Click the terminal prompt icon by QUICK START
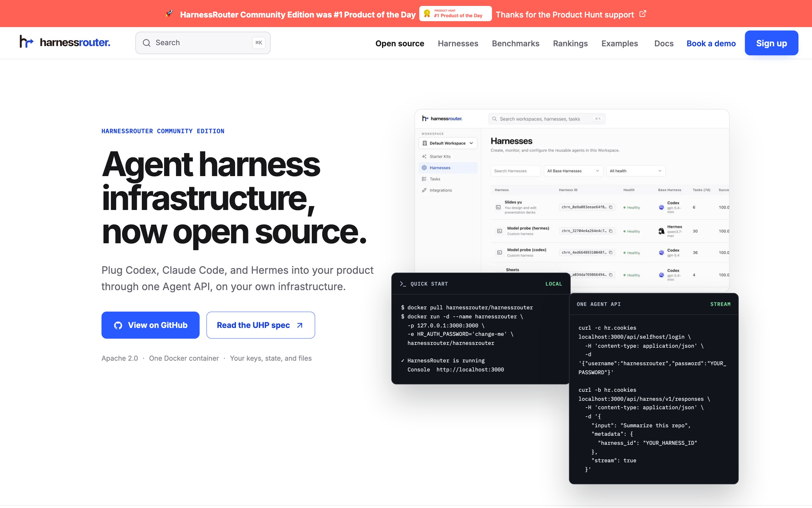Viewport: 812px width, 508px height. click(403, 284)
